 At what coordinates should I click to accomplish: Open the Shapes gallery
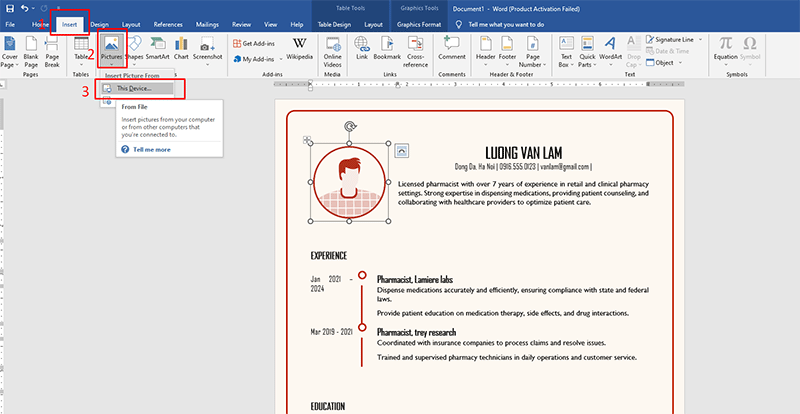point(134,53)
